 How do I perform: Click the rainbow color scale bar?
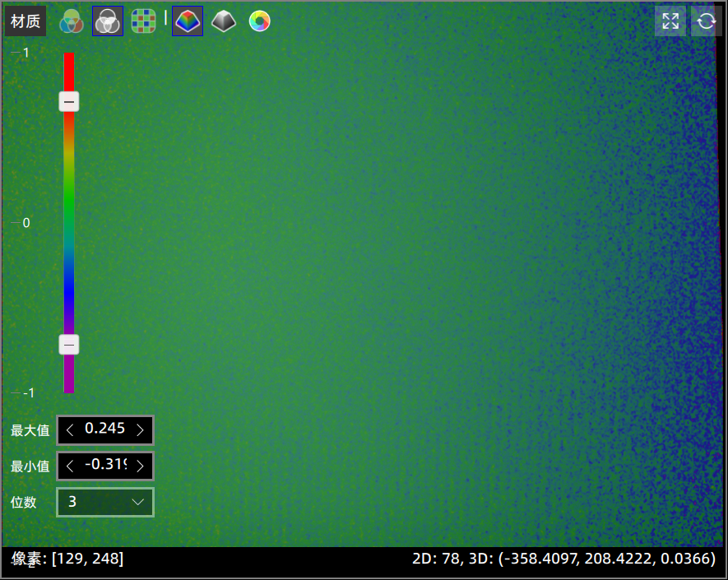tap(69, 222)
